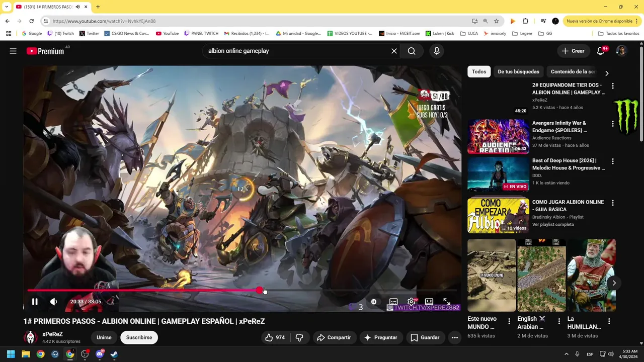Open options for COMO JUGAR ALBION ONLINE playlist

point(612,203)
